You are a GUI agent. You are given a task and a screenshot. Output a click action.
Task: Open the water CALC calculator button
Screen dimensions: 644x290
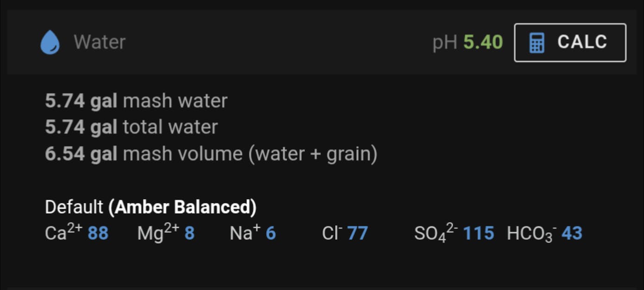coord(570,43)
